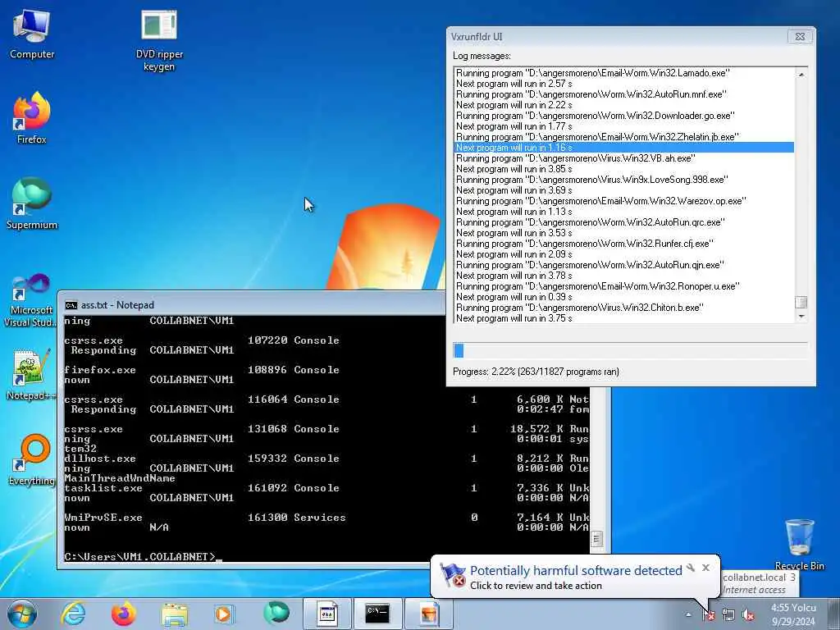Click the muted volume tray icon
840x630 pixels.
point(748,614)
